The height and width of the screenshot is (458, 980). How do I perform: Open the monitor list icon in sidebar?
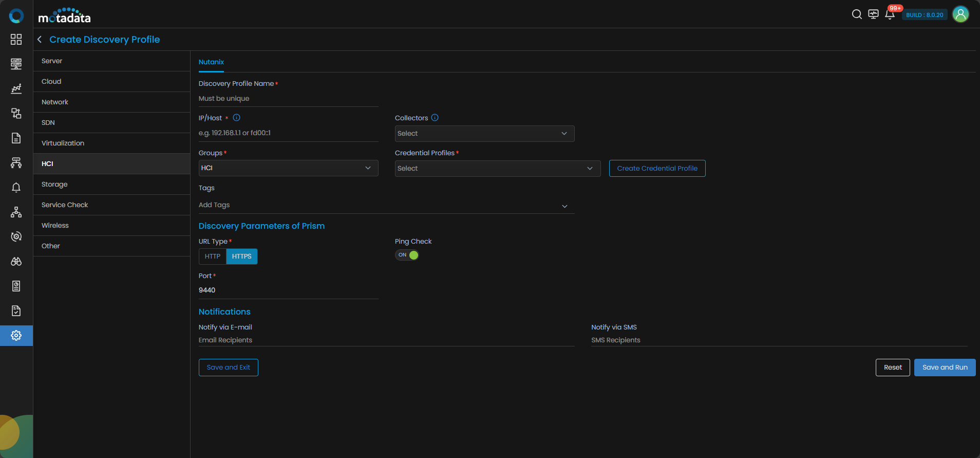(x=16, y=64)
